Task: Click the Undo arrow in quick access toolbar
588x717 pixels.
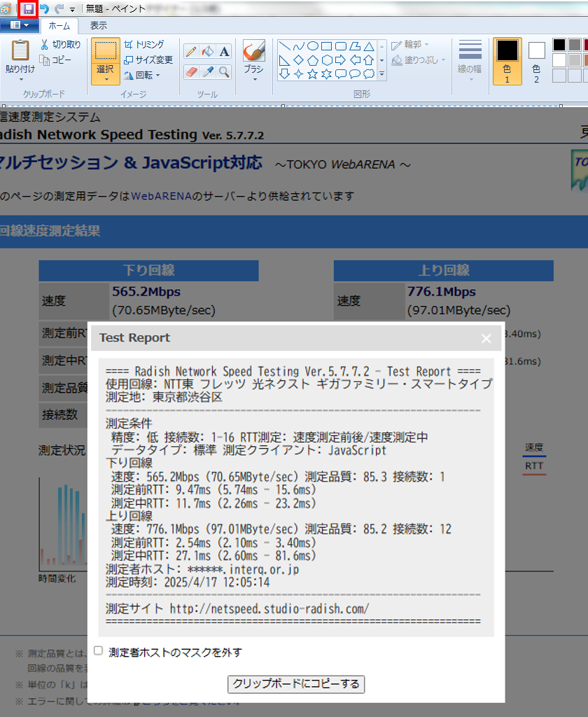Action: point(44,9)
